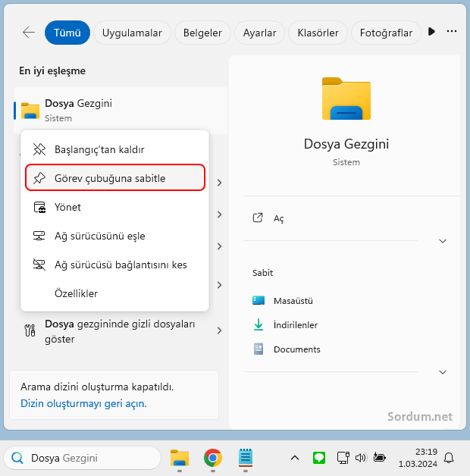This screenshot has width=470, height=476.
Task: Launch Google Chrome from the taskbar
Action: click(213, 458)
